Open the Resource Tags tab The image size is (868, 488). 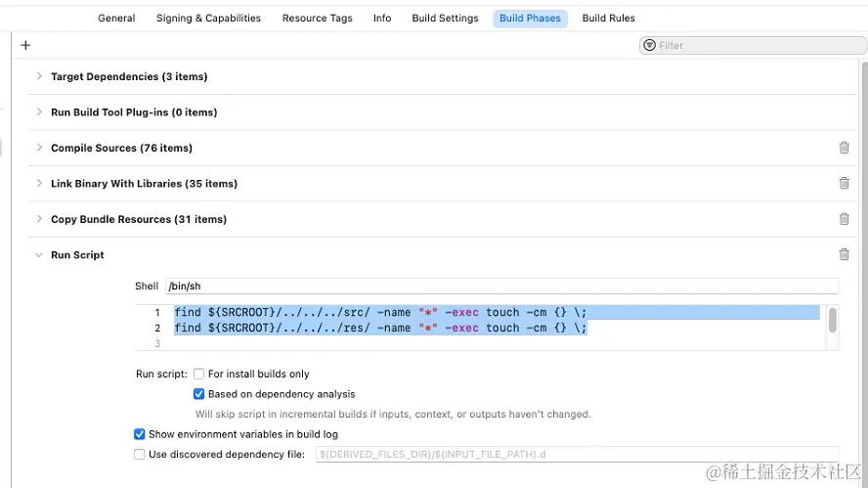click(318, 19)
